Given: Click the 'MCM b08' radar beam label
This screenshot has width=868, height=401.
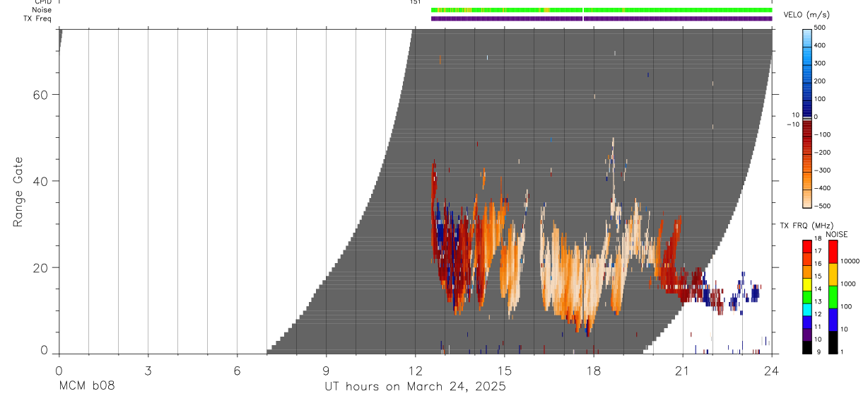Looking at the screenshot, I should pos(86,387).
